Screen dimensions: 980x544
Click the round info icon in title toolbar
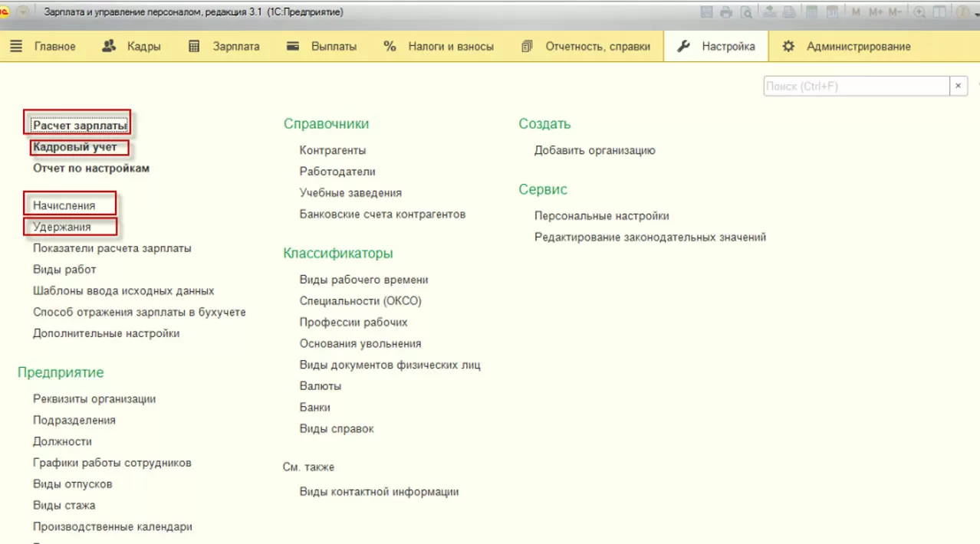click(x=962, y=12)
